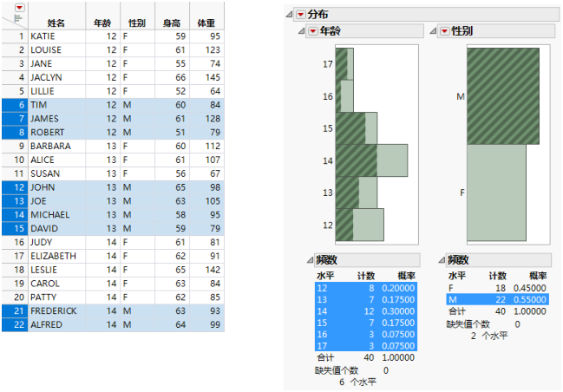Click the 6 个水平 text under 年龄
Screen dimensions: 563x392
point(357,382)
